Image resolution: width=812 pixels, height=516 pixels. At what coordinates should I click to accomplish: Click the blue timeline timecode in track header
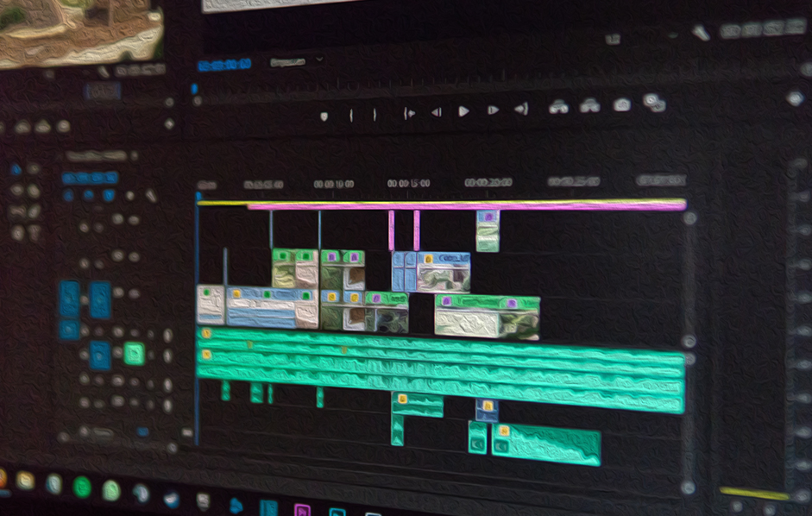pos(89,177)
